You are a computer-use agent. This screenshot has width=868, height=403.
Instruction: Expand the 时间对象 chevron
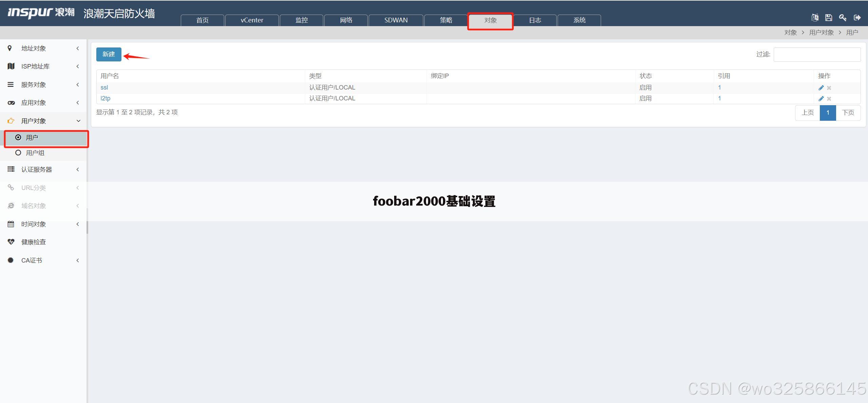(78, 224)
